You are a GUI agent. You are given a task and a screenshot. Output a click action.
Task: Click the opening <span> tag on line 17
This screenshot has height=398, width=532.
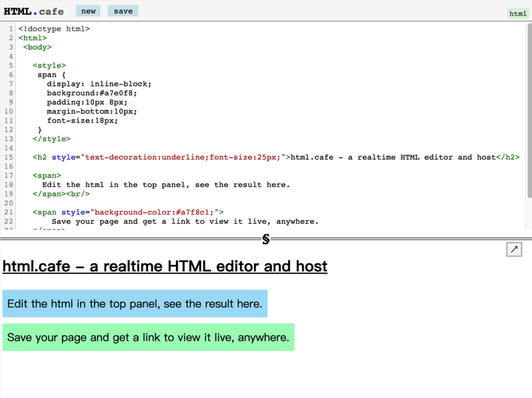tap(47, 176)
